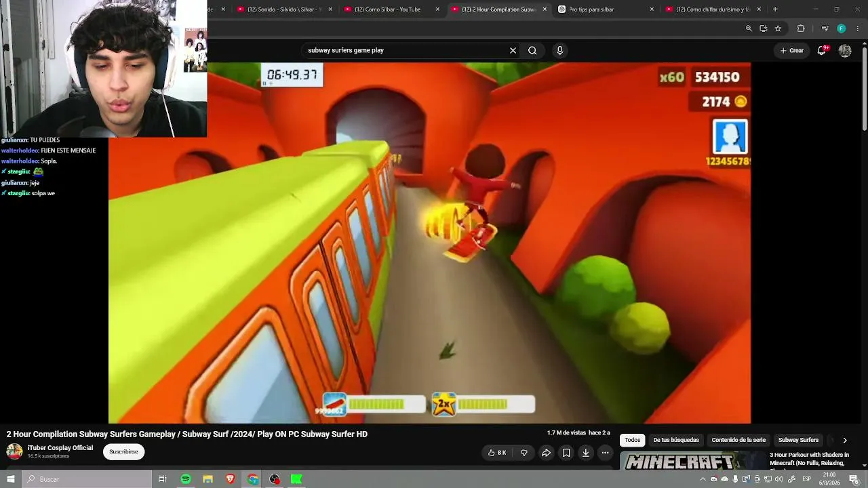Viewport: 868px width, 488px height.
Task: Open the browser three-dot menu
Action: (x=858, y=28)
